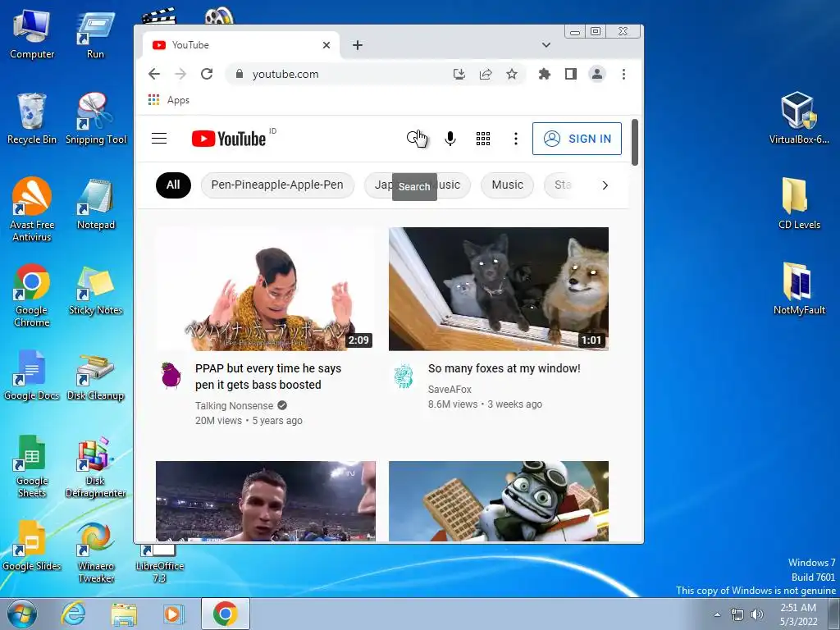Close the YouTube tab
840x630 pixels.
[x=326, y=45]
